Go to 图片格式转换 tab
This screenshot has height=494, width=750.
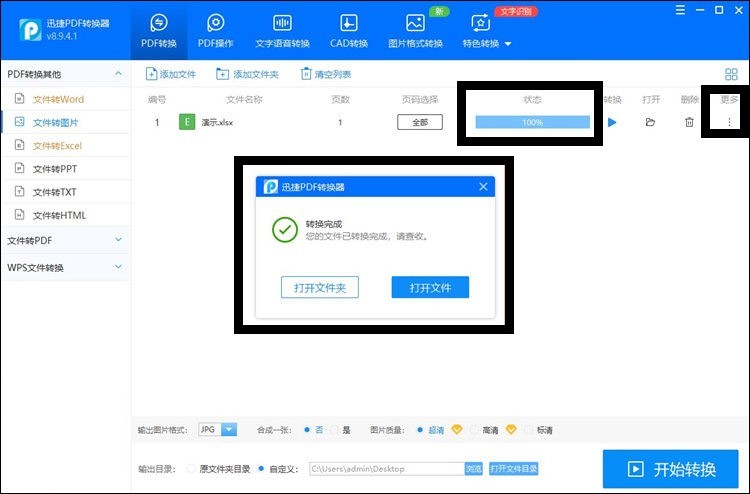[415, 31]
